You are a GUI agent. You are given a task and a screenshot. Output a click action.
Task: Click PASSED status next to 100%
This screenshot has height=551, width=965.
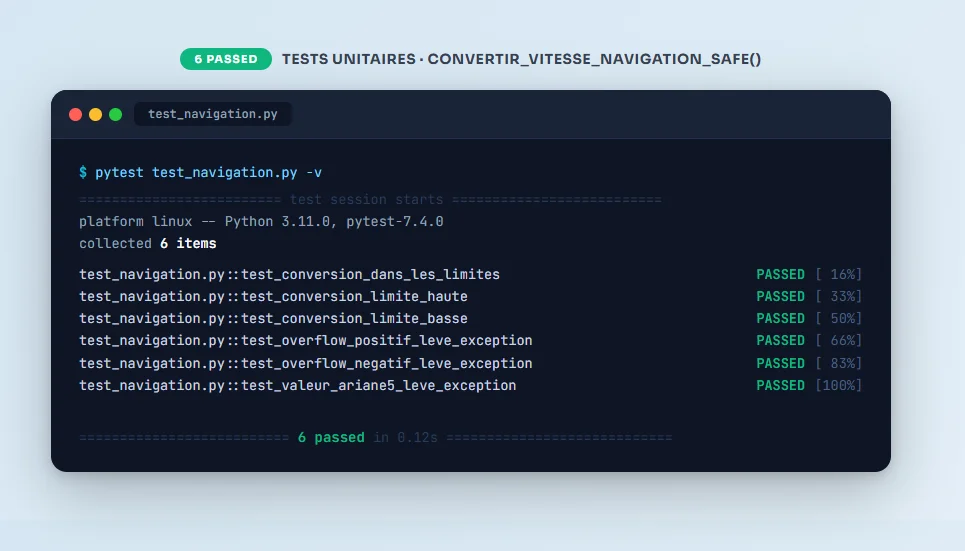click(780, 385)
